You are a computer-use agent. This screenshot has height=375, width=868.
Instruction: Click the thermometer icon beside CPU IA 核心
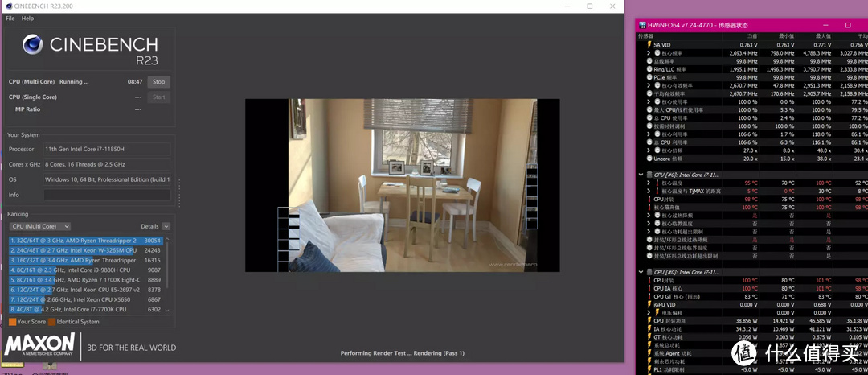pyautogui.click(x=649, y=289)
